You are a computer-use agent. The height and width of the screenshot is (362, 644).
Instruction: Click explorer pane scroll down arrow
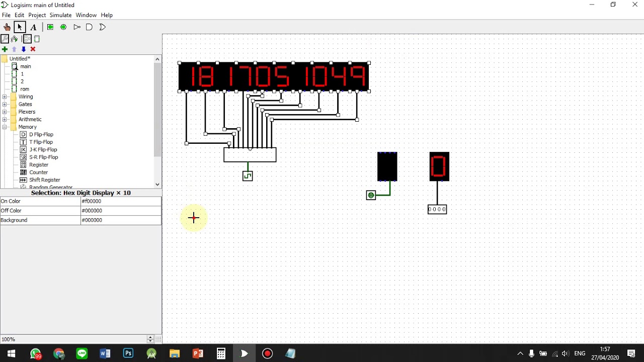[157, 185]
